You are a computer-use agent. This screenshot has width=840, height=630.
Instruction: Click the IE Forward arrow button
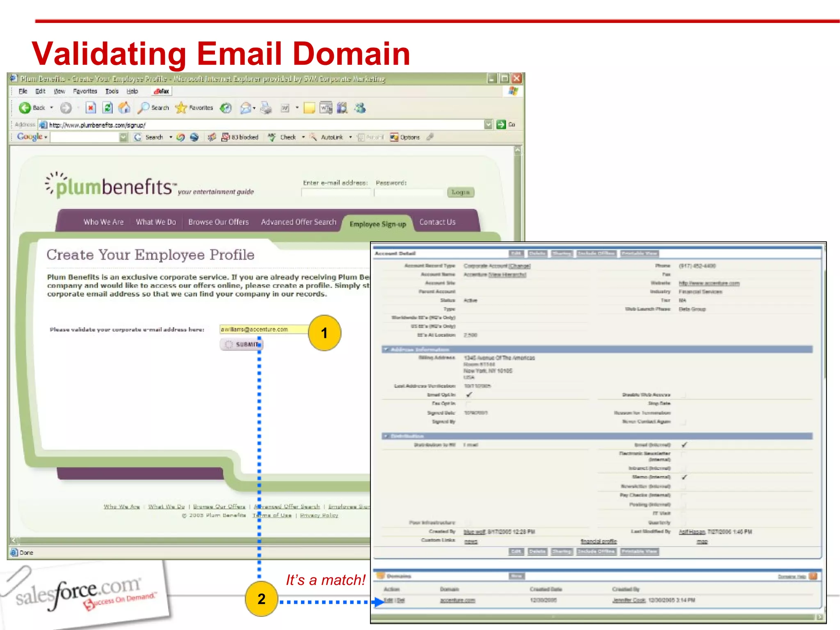coord(66,108)
